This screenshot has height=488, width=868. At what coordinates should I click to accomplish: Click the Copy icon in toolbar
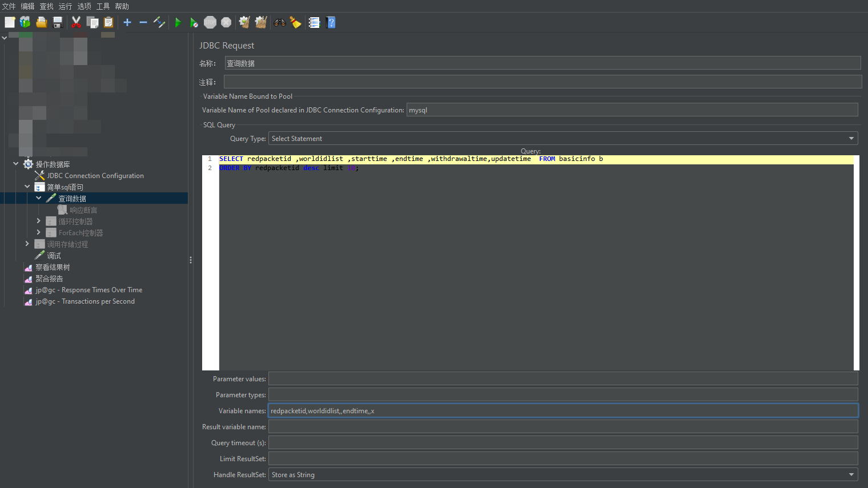[x=93, y=22]
